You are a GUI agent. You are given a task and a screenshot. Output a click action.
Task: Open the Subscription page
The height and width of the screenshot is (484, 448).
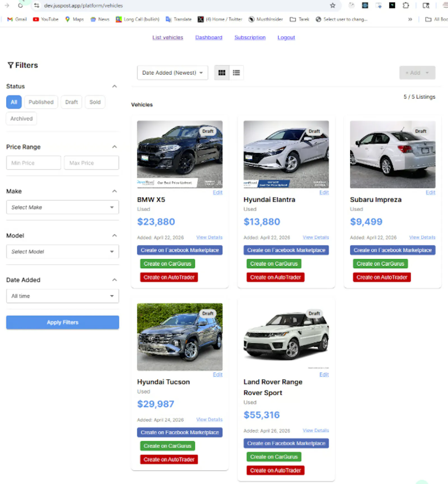pos(250,37)
